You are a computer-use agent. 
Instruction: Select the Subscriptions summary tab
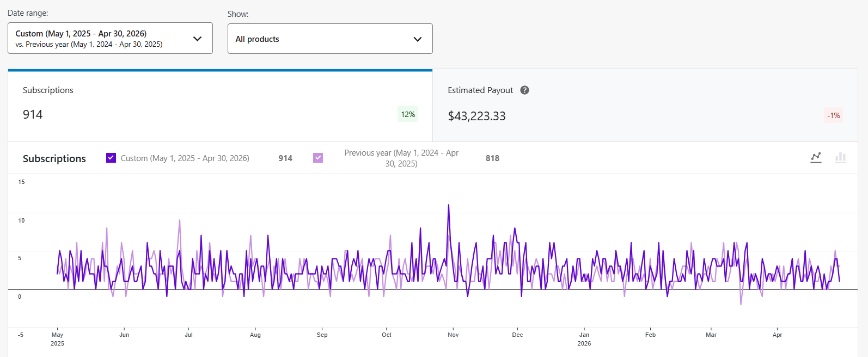pos(220,106)
